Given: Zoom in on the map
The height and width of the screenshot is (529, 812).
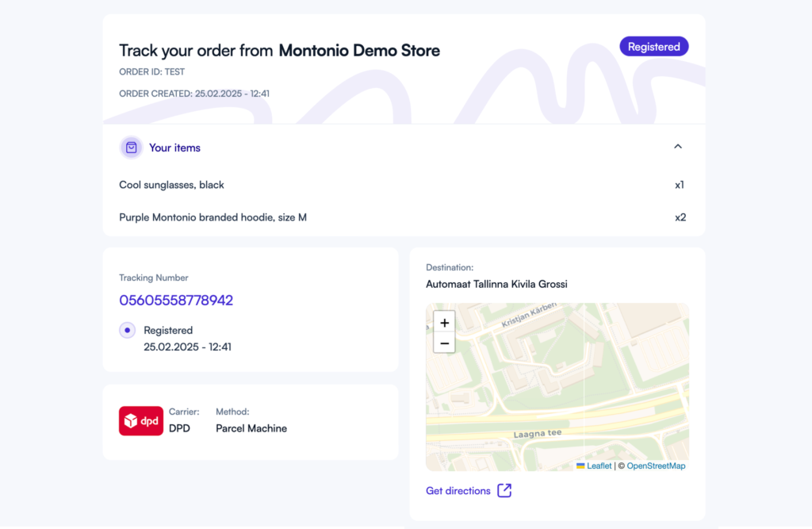Looking at the screenshot, I should [444, 323].
